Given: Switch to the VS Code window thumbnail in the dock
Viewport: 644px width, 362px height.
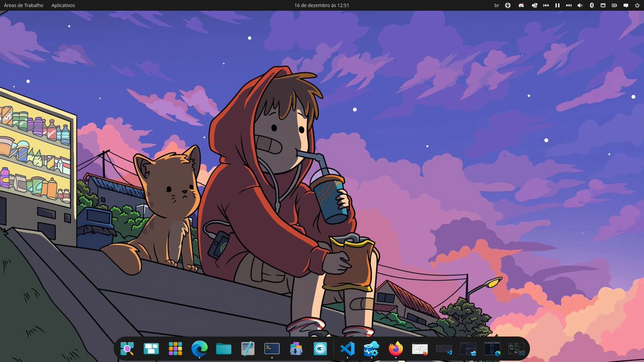Looking at the screenshot, I should [444, 350].
